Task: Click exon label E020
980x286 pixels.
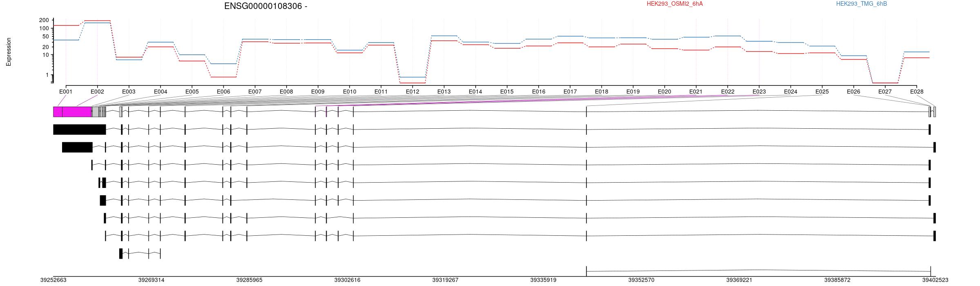Action: pyautogui.click(x=664, y=92)
